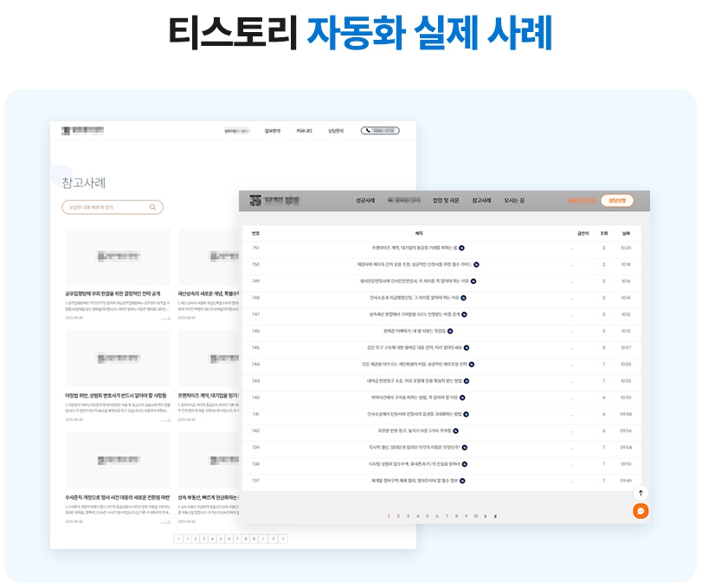Click the orange-outlined 상담신청 button

point(617,201)
